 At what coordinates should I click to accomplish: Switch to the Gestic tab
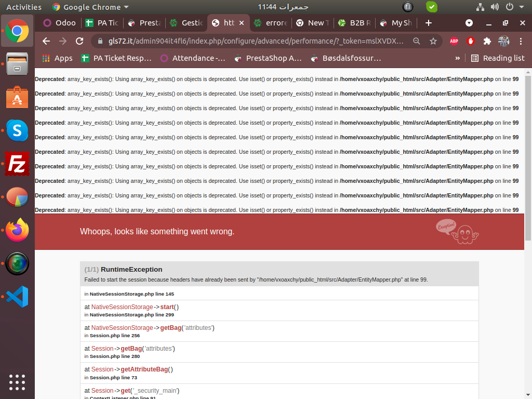point(186,23)
